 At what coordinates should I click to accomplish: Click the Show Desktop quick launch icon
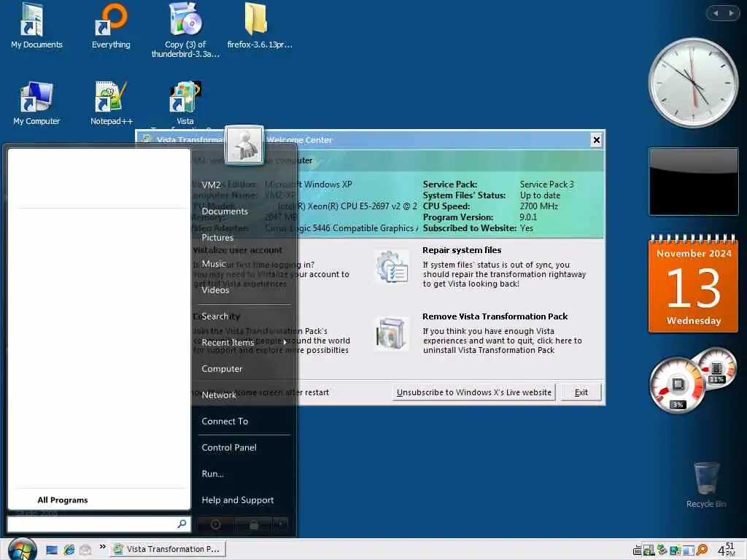(52, 550)
